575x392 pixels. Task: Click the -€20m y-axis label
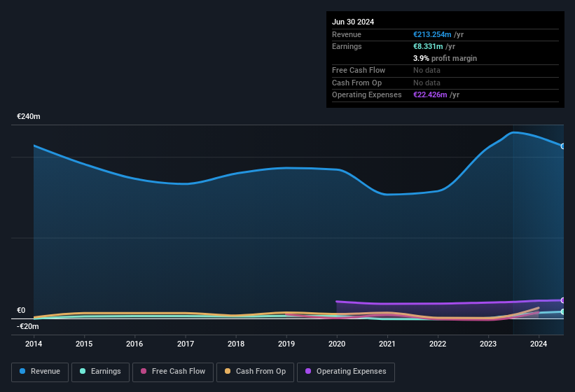click(28, 326)
